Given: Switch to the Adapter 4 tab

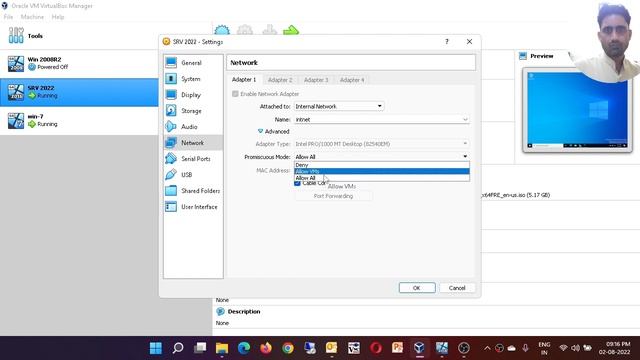Looking at the screenshot, I should tap(352, 80).
